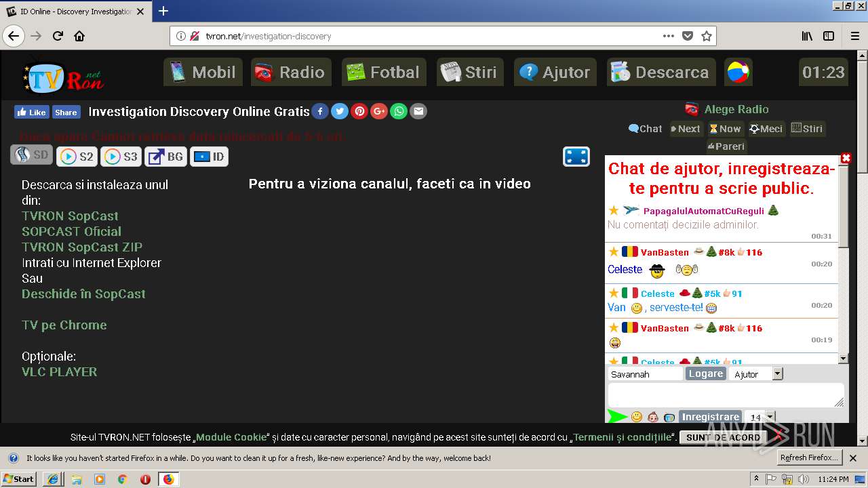Open the TVRON SopCast ZIP link
Viewport: 868px width, 488px height.
click(x=82, y=247)
